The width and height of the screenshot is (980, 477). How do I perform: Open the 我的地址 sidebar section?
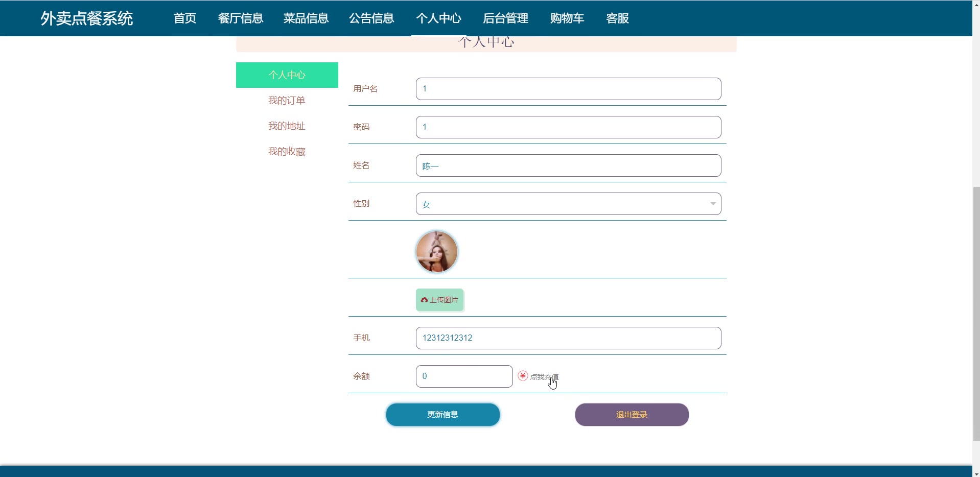coord(287,126)
